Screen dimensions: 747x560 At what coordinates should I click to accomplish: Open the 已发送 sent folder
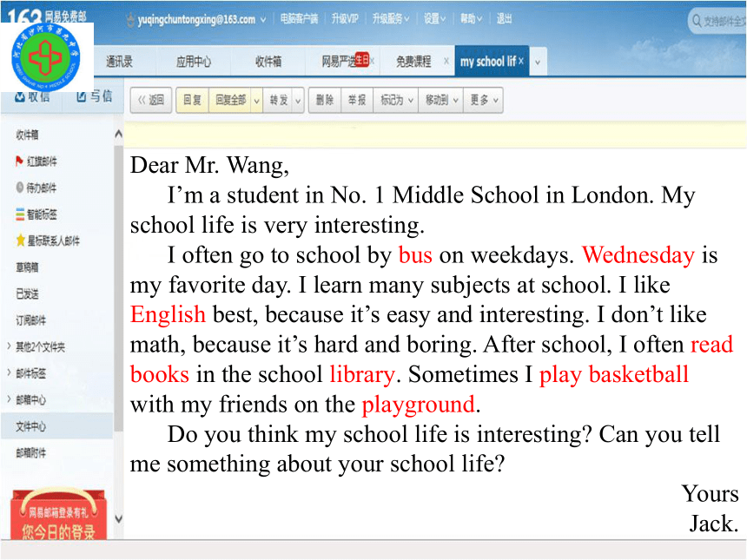click(x=27, y=293)
